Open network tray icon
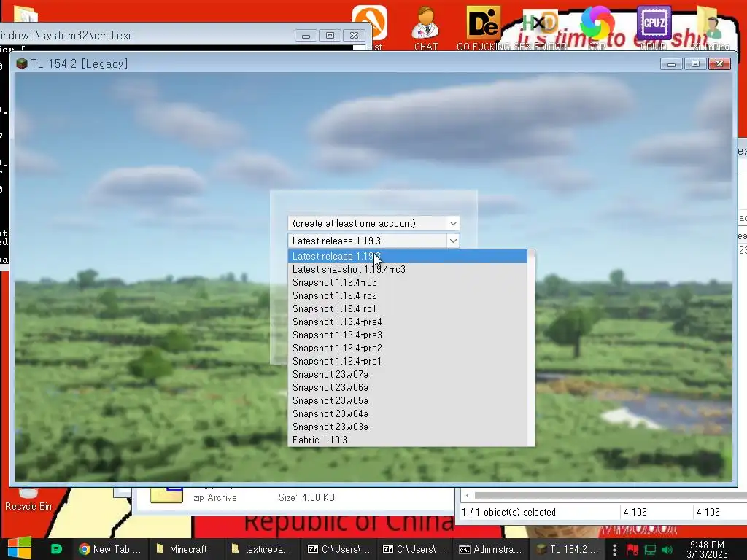747x560 pixels. 650,550
